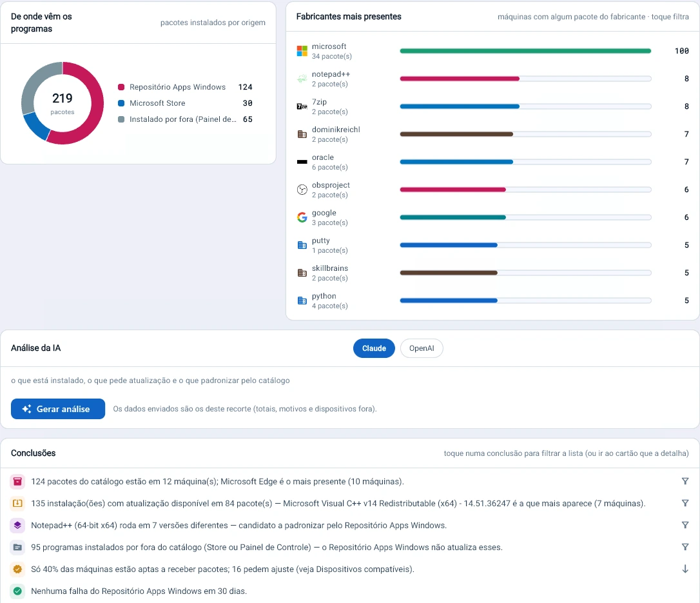Click the green check icon for Nenhuma falha
The image size is (700, 603).
click(17, 591)
